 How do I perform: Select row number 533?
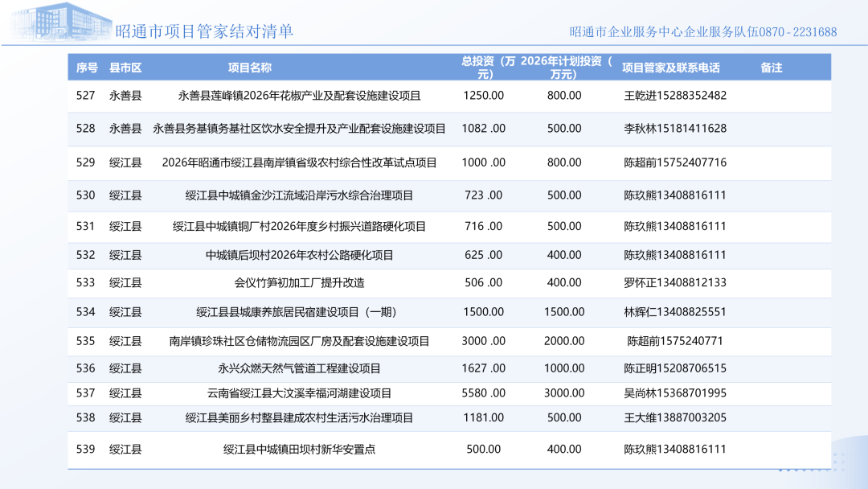coord(86,283)
